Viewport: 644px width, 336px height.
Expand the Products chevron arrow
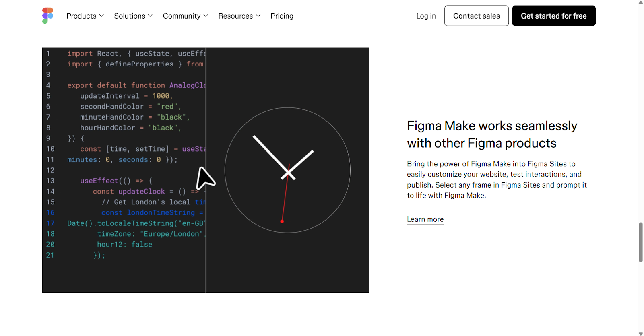tap(101, 16)
